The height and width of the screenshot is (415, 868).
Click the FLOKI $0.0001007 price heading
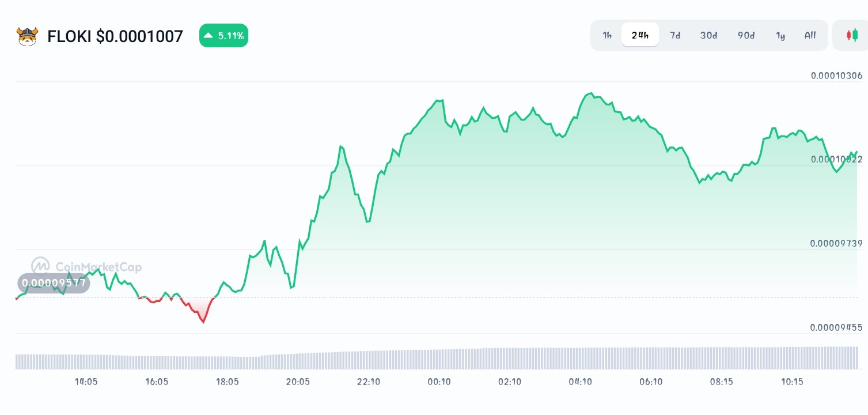coord(115,36)
